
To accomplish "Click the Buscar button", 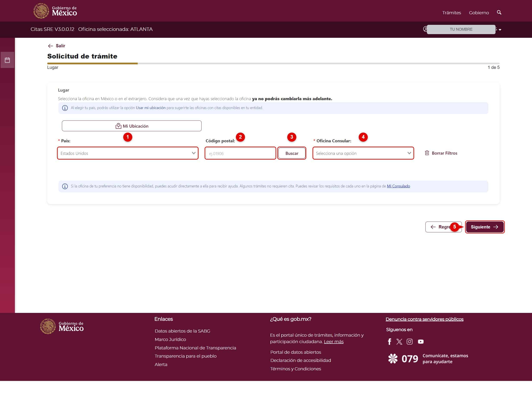I will coord(292,153).
